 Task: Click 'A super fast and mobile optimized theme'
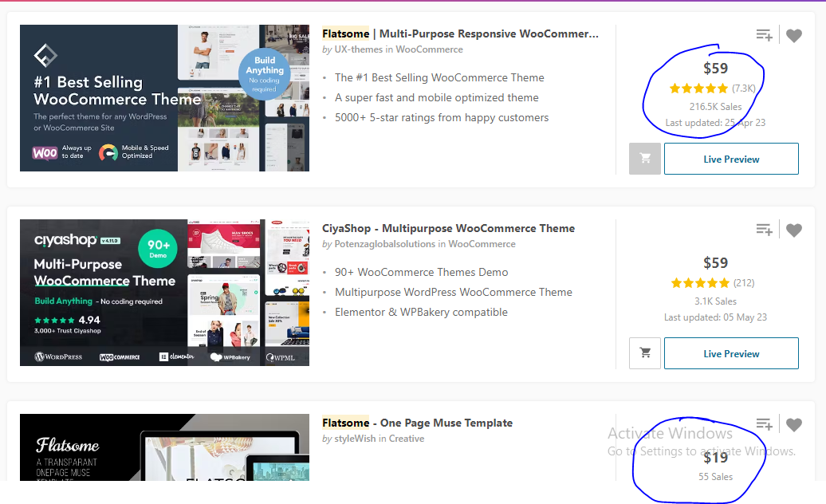point(437,97)
